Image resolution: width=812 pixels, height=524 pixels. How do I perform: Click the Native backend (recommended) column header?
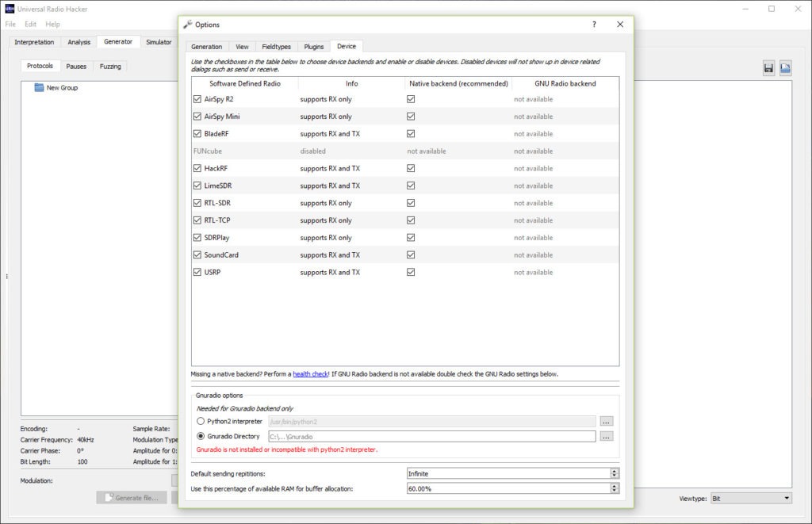coord(458,83)
